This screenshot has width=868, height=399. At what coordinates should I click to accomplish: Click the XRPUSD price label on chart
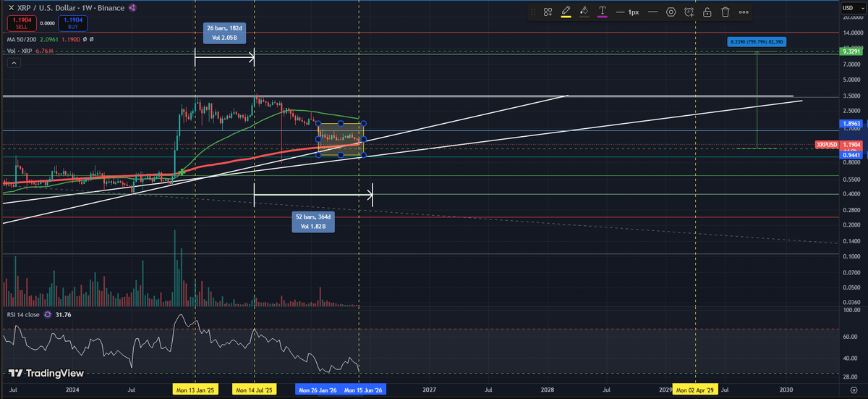coord(827,145)
